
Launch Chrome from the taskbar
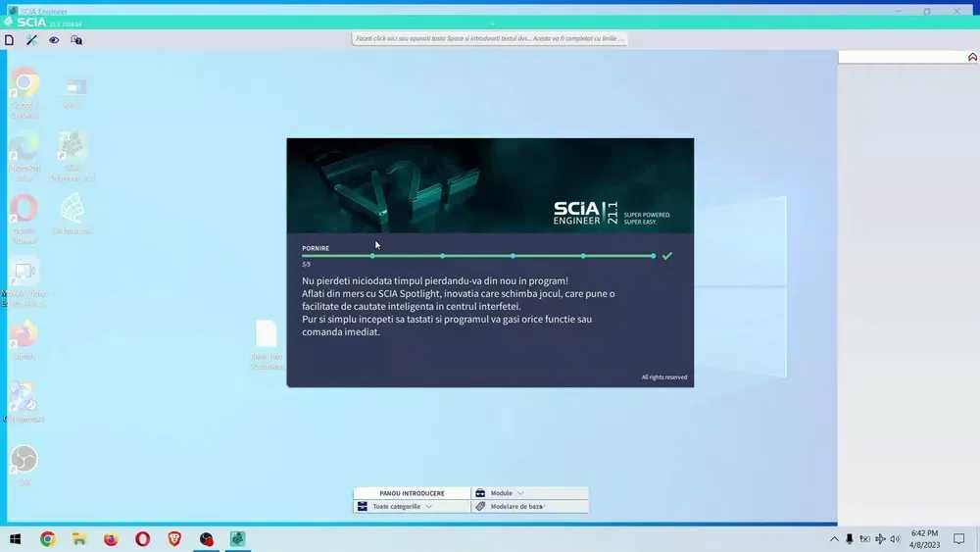(x=47, y=539)
